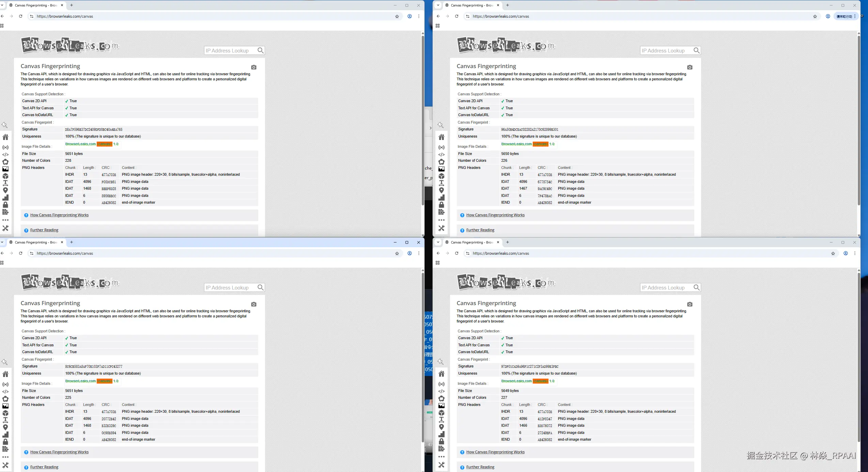The height and width of the screenshot is (472, 868).
Task: Open brick-wall filters icon in top-right window sidebar
Action: [441, 212]
